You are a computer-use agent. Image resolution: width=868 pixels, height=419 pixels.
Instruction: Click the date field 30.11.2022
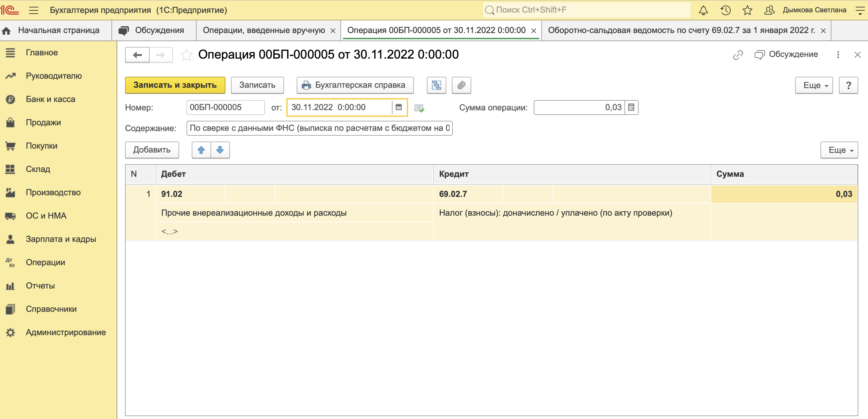coord(340,108)
